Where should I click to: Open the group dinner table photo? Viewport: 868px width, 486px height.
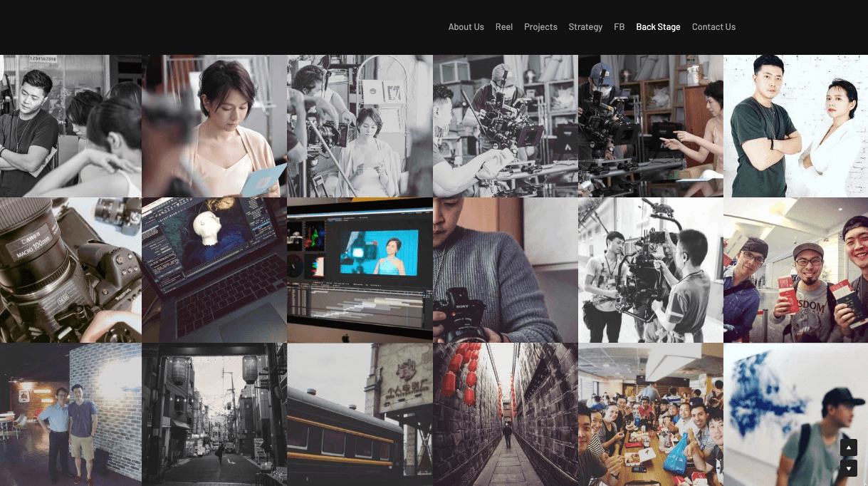tap(650, 414)
